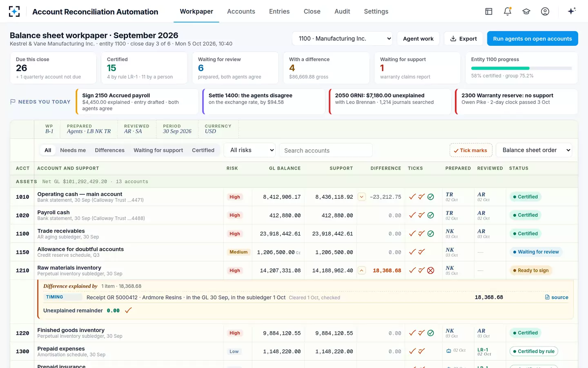Open the Close tab
The image size is (588, 368).
click(x=312, y=11)
